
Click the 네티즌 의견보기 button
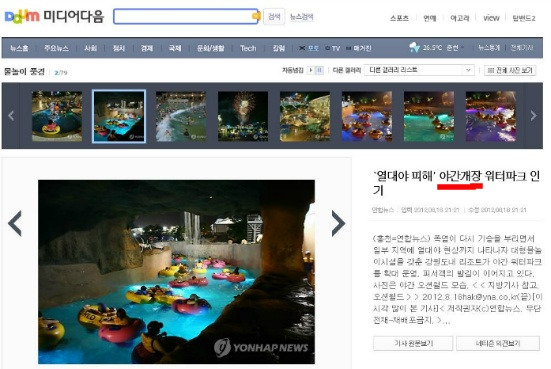click(498, 343)
